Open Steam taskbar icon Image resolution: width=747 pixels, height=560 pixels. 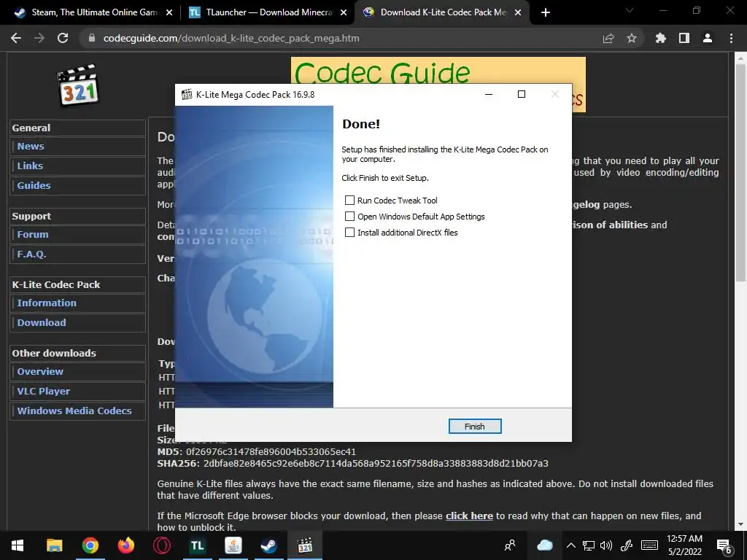tap(268, 545)
